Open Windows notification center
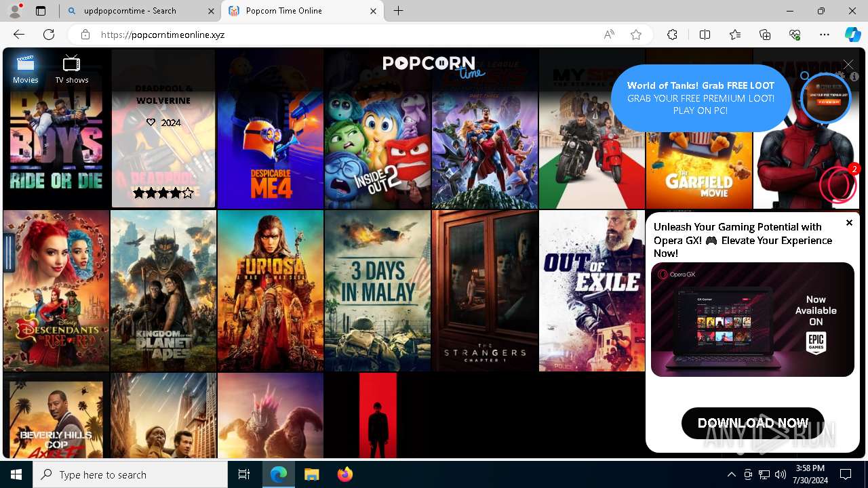The image size is (868, 488). [846, 474]
